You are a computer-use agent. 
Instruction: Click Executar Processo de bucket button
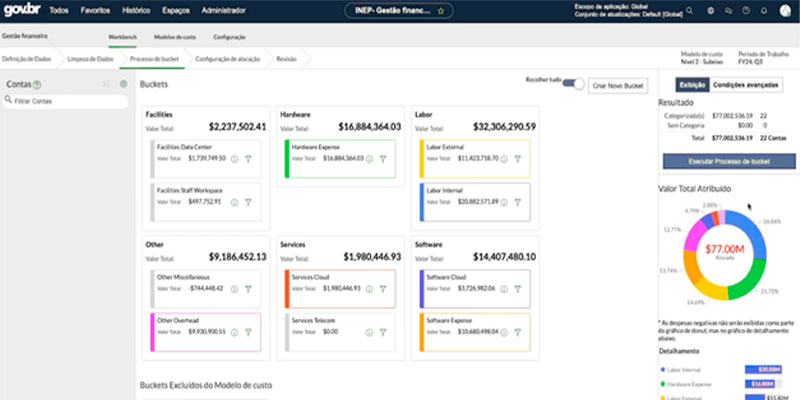[x=729, y=162]
